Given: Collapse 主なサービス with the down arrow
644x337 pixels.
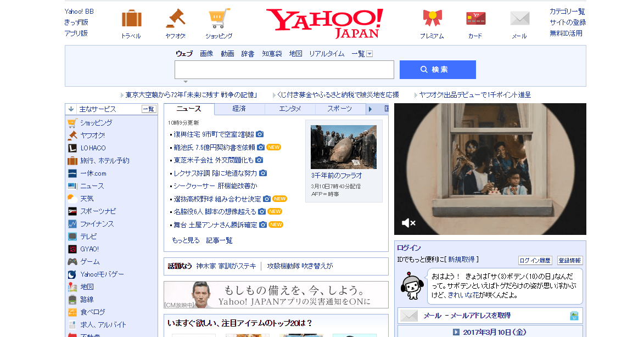Looking at the screenshot, I should pyautogui.click(x=71, y=109).
